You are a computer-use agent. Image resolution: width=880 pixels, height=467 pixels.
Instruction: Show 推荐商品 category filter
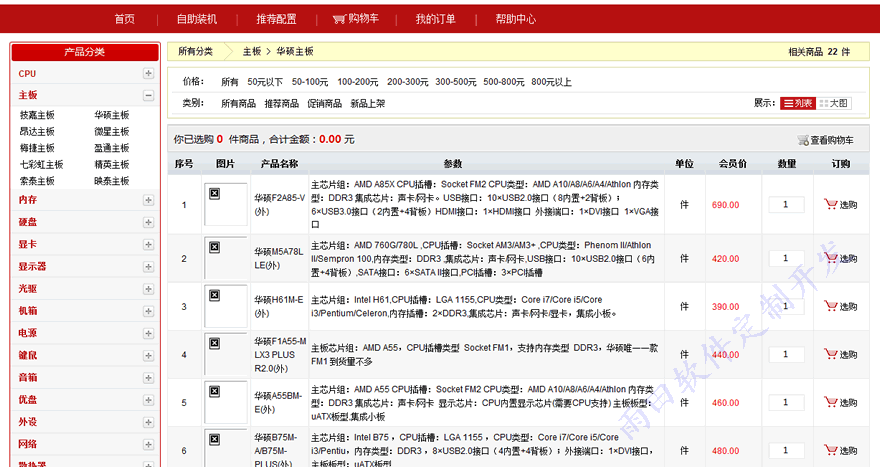(282, 103)
